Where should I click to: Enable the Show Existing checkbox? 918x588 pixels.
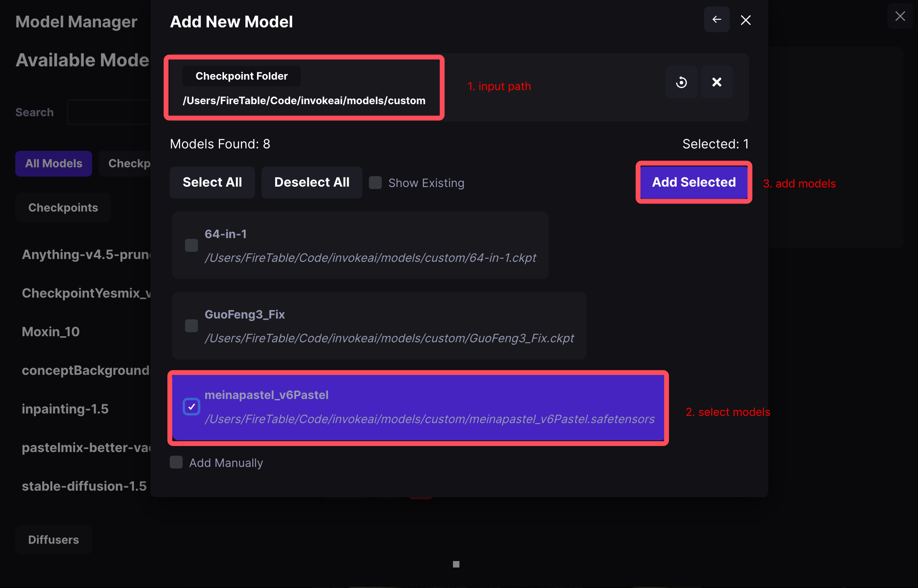tap(375, 183)
